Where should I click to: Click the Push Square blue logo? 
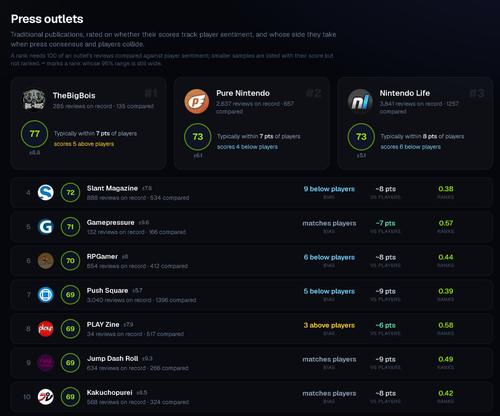[x=46, y=295]
